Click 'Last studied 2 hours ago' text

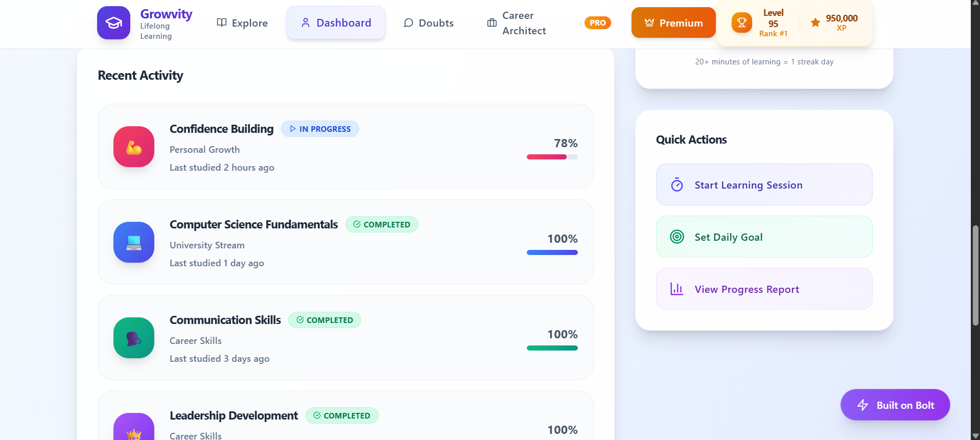coord(222,168)
